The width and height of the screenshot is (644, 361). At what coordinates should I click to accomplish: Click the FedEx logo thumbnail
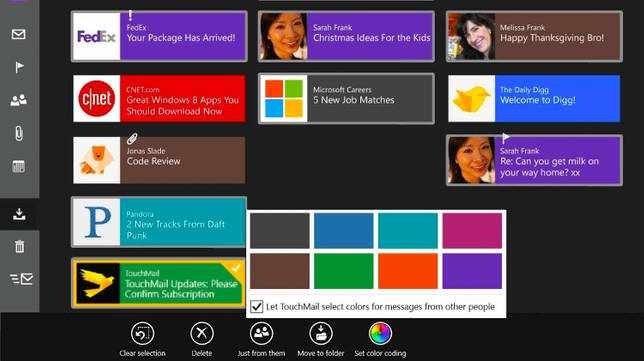coord(97,37)
